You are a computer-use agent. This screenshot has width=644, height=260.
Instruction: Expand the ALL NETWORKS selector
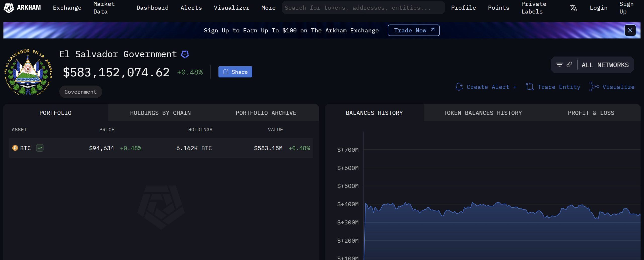tap(605, 65)
